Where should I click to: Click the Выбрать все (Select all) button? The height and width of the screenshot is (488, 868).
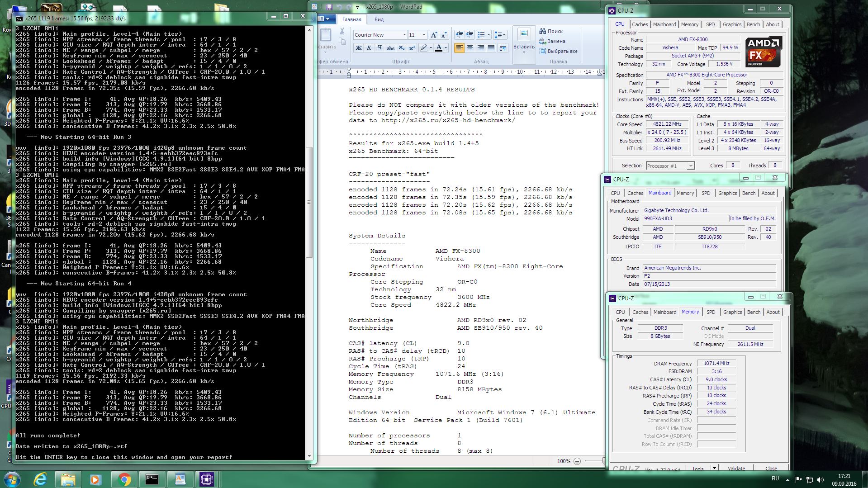pos(559,51)
